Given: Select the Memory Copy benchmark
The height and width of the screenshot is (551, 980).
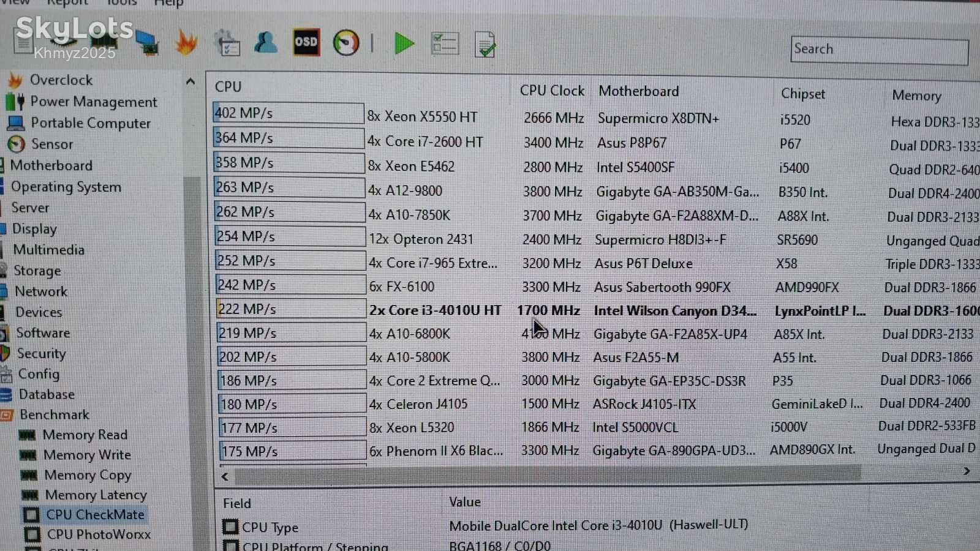Looking at the screenshot, I should point(88,475).
